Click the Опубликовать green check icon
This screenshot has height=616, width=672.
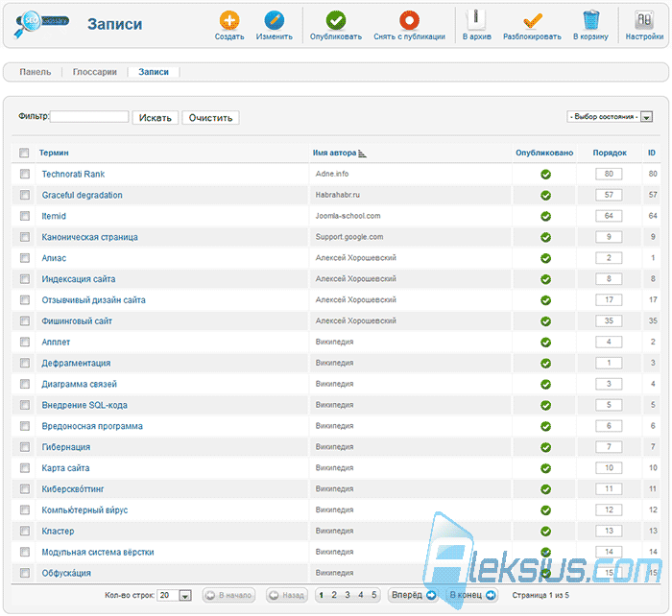[336, 20]
